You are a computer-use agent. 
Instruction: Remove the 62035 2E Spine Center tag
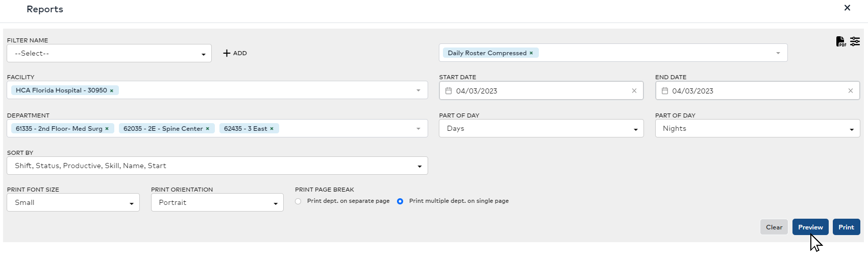click(x=208, y=129)
